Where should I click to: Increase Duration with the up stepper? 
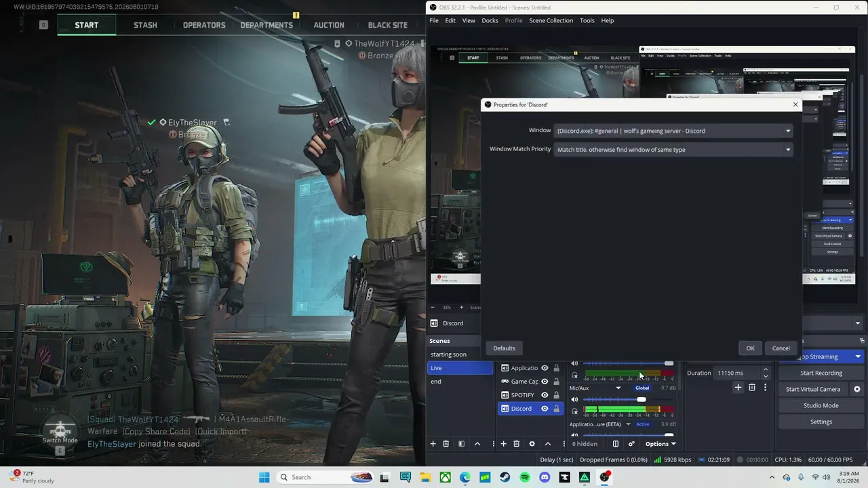(766, 370)
